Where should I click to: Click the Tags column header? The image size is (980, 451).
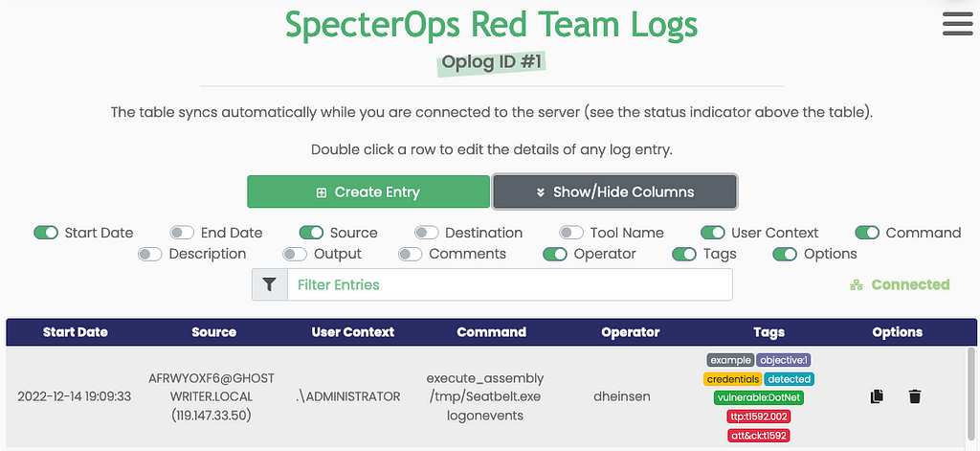768,332
